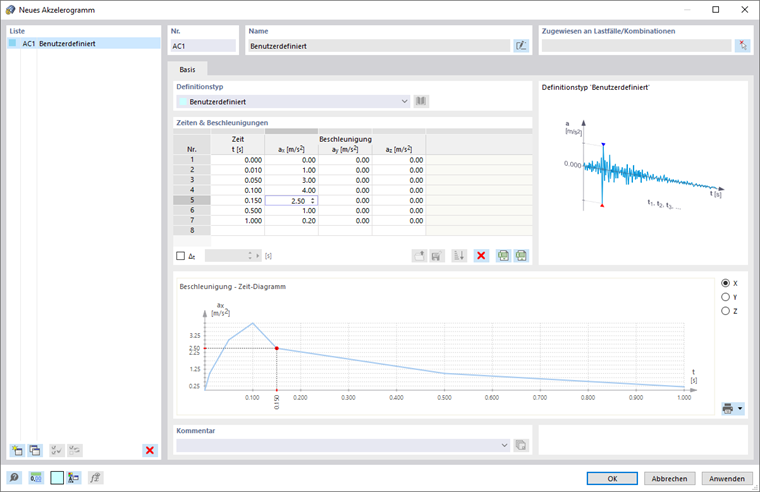
Task: Open the print button dropdown arrow
Action: click(x=740, y=409)
